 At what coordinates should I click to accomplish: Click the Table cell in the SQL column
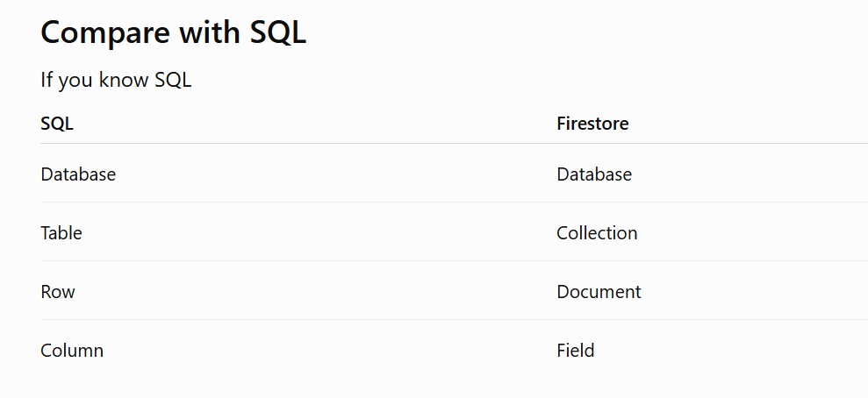(61, 232)
